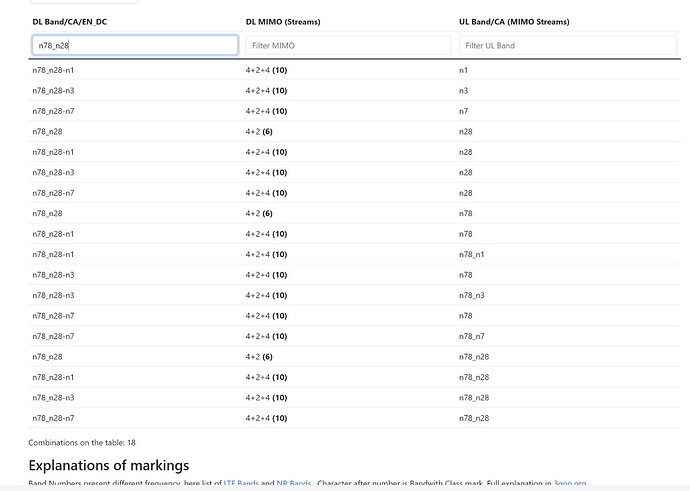Viewport: 690px width, 491px height.
Task: Click 4+2+4 (10) in the uplink n78_n1 row
Action: click(266, 254)
